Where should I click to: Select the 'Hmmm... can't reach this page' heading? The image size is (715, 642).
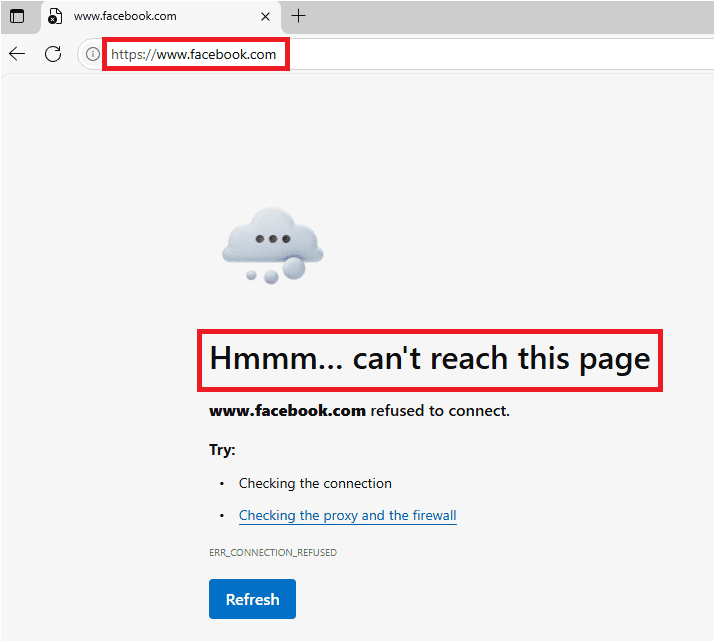coord(430,359)
